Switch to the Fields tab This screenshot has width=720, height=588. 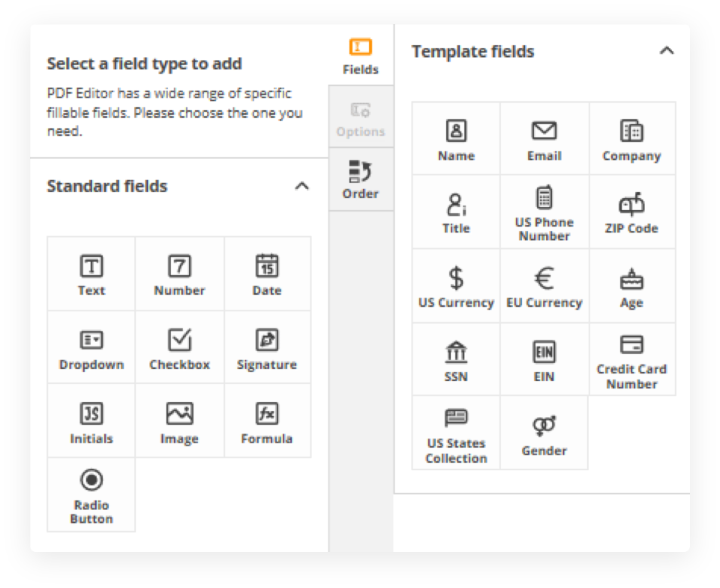tap(361, 56)
